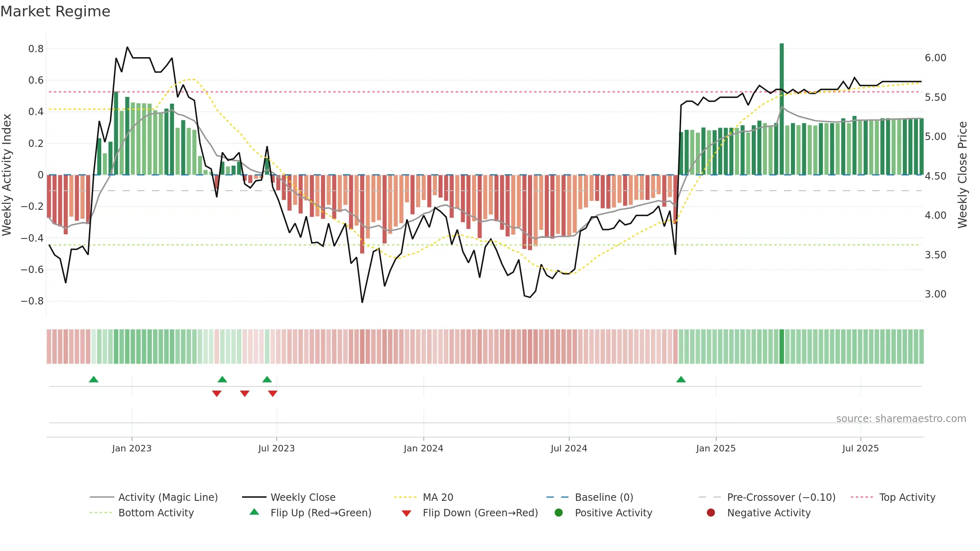
Task: Toggle the Top Activity legend entry
Action: point(893,497)
